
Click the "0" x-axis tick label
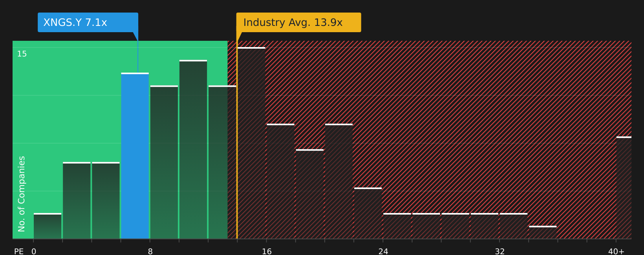pyautogui.click(x=34, y=251)
